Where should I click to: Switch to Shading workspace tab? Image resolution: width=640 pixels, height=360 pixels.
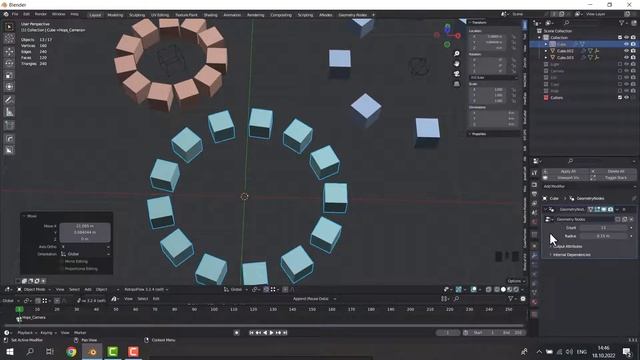coord(210,15)
